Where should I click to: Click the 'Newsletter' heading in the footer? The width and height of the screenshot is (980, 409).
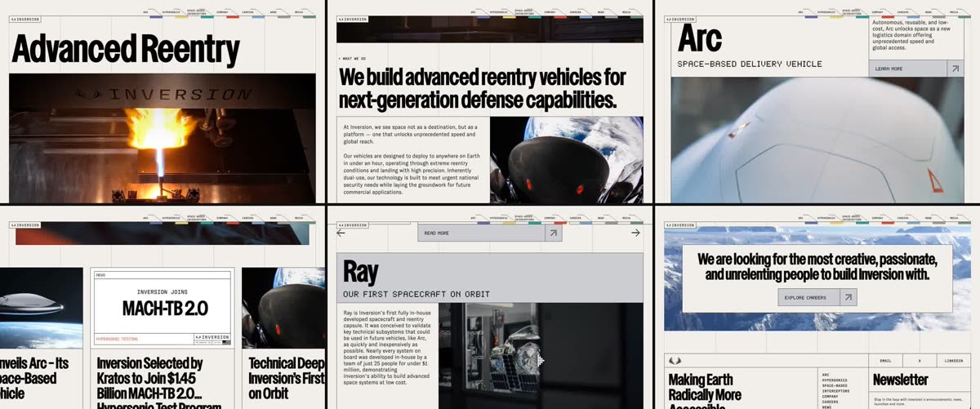901,380
